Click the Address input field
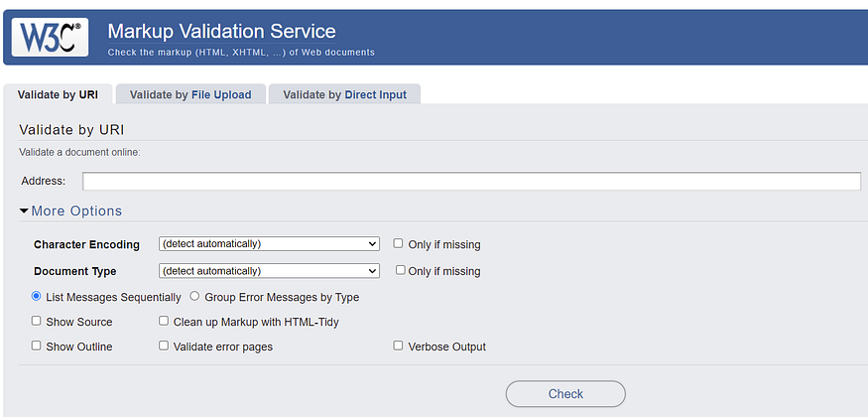The width and height of the screenshot is (868, 417). point(471,181)
